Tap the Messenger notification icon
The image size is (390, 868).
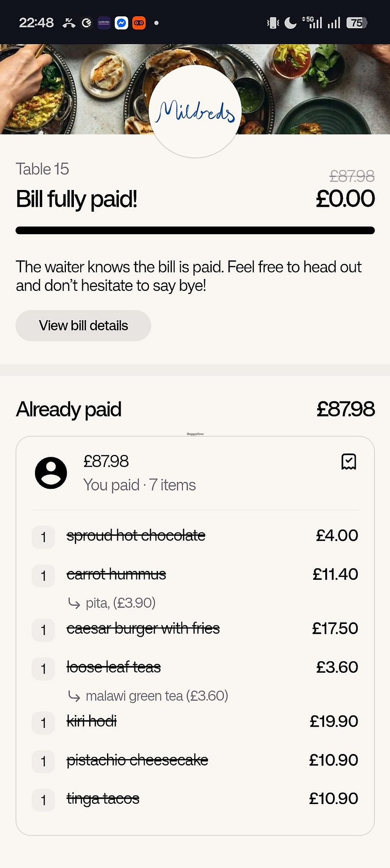pyautogui.click(x=121, y=23)
